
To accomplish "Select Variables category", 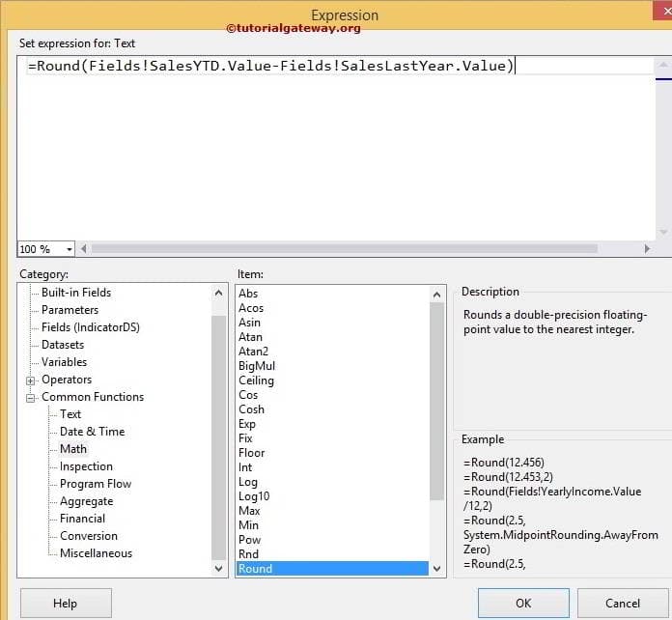I will (x=65, y=362).
